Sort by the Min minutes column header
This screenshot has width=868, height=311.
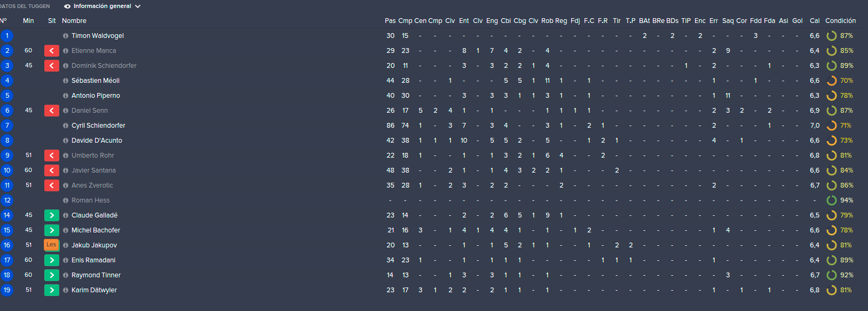pyautogui.click(x=28, y=21)
